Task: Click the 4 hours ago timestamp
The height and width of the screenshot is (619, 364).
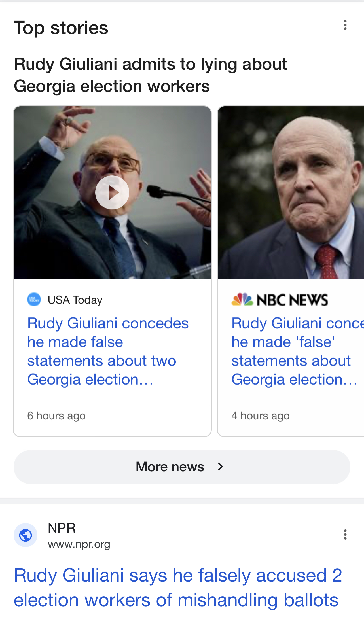Action: pyautogui.click(x=261, y=416)
